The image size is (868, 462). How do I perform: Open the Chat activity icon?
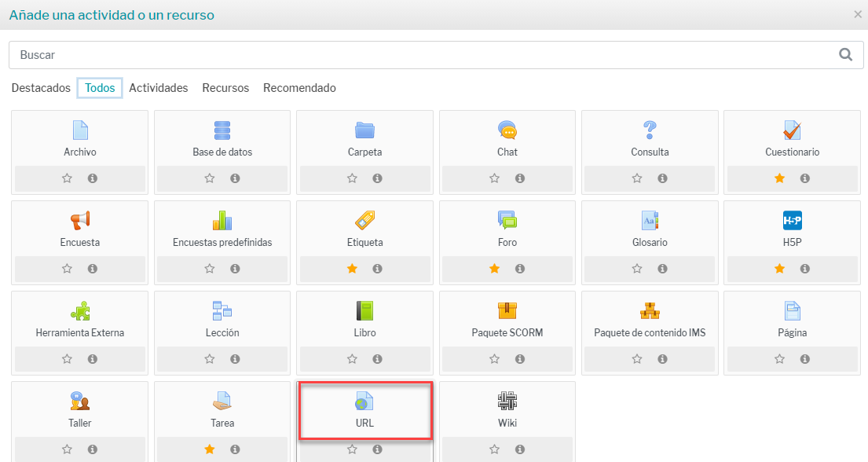507,130
